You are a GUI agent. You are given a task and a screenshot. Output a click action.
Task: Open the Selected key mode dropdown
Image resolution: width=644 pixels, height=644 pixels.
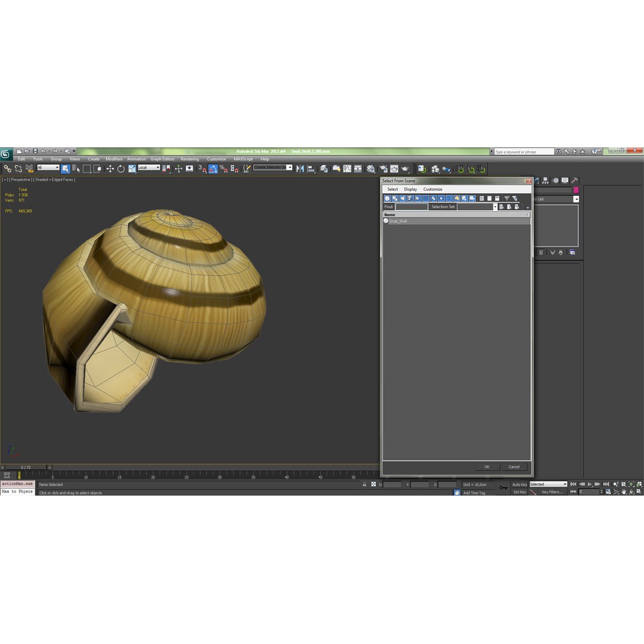tap(549, 484)
